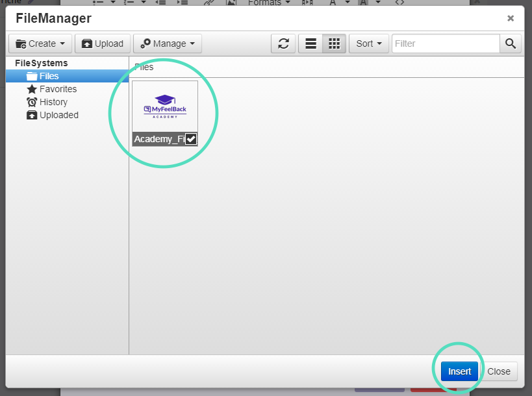This screenshot has width=532, height=396.
Task: Click the Close button at the bottom
Action: pos(499,371)
